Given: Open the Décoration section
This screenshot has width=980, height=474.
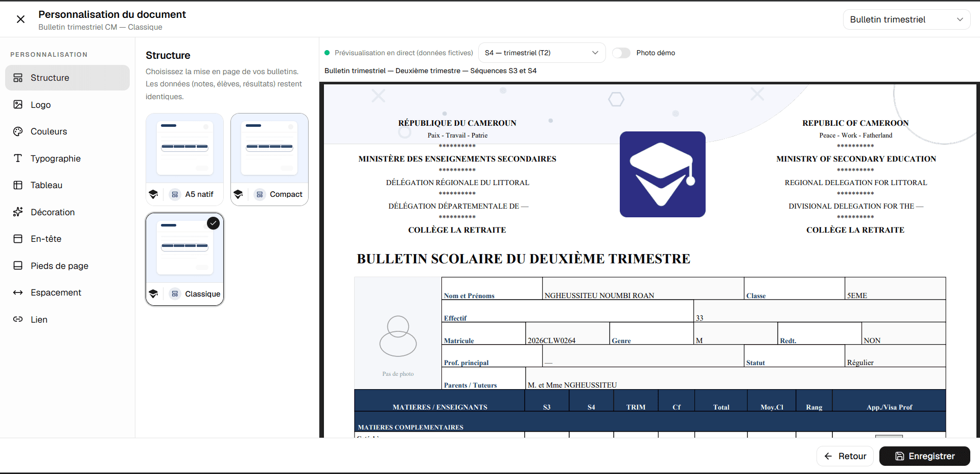Looking at the screenshot, I should pos(67,212).
